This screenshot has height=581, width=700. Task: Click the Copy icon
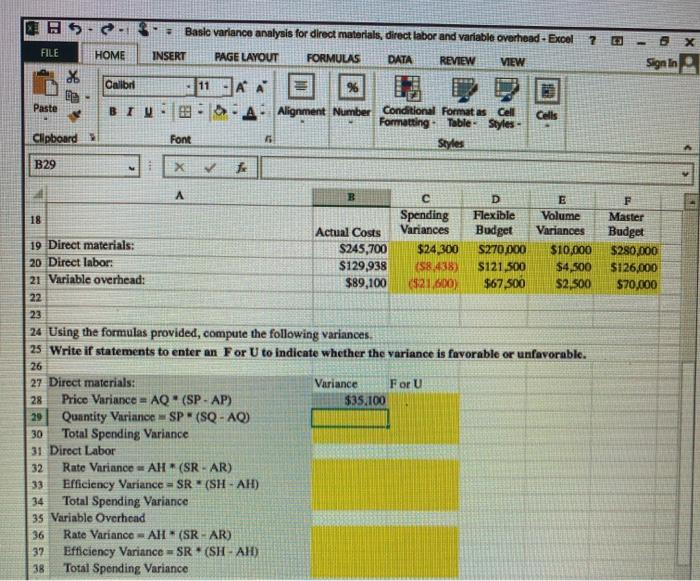point(72,96)
